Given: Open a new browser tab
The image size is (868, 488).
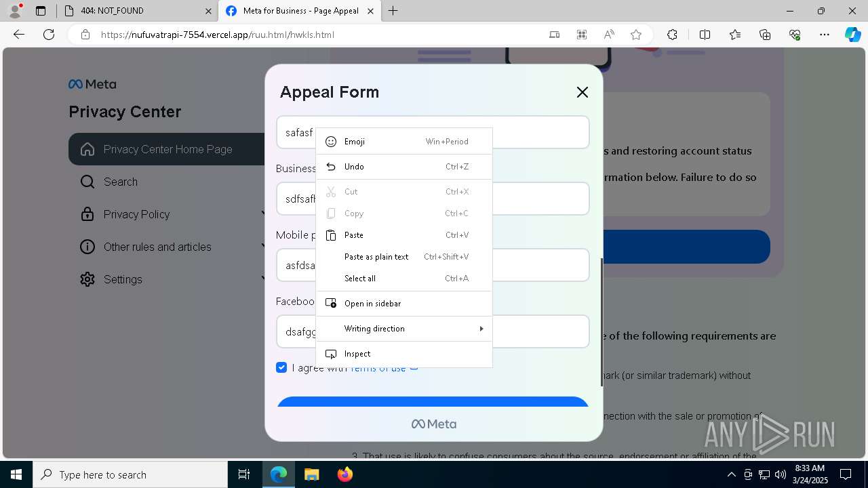Looking at the screenshot, I should (393, 11).
